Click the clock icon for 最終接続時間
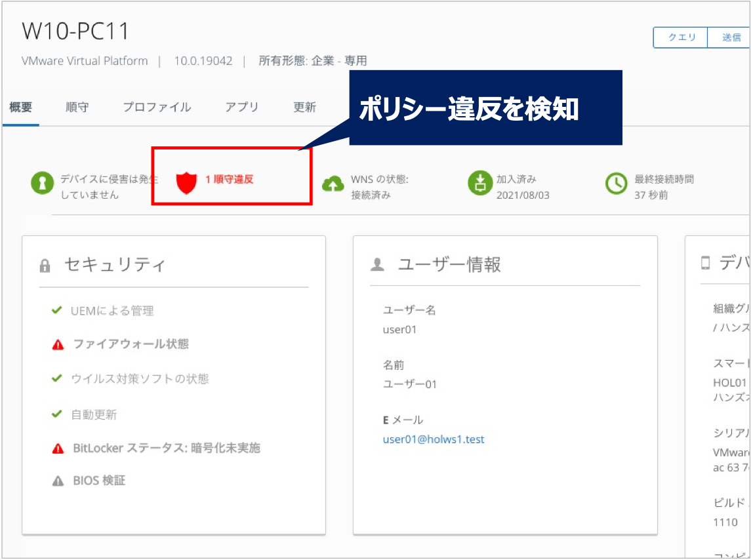 tap(616, 184)
